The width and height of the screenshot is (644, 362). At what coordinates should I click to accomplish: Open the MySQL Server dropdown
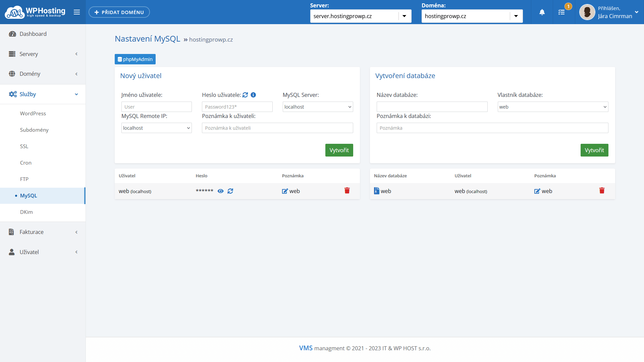[318, 107]
